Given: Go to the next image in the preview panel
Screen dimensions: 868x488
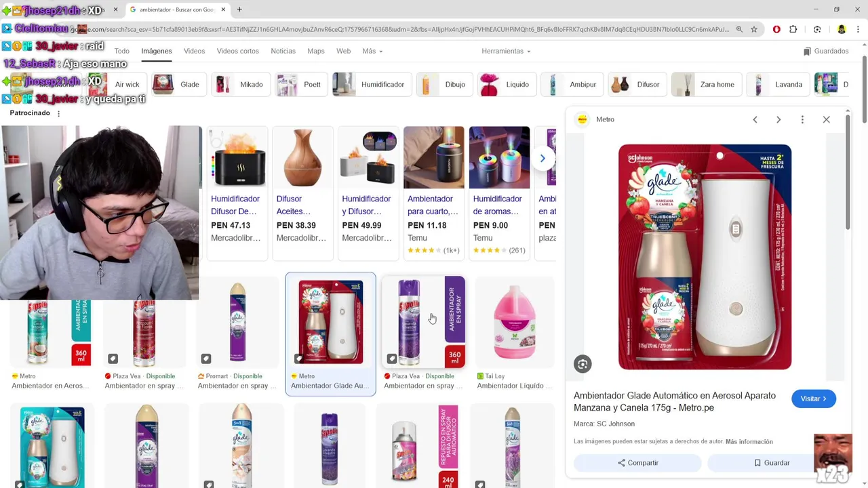Looking at the screenshot, I should point(778,119).
